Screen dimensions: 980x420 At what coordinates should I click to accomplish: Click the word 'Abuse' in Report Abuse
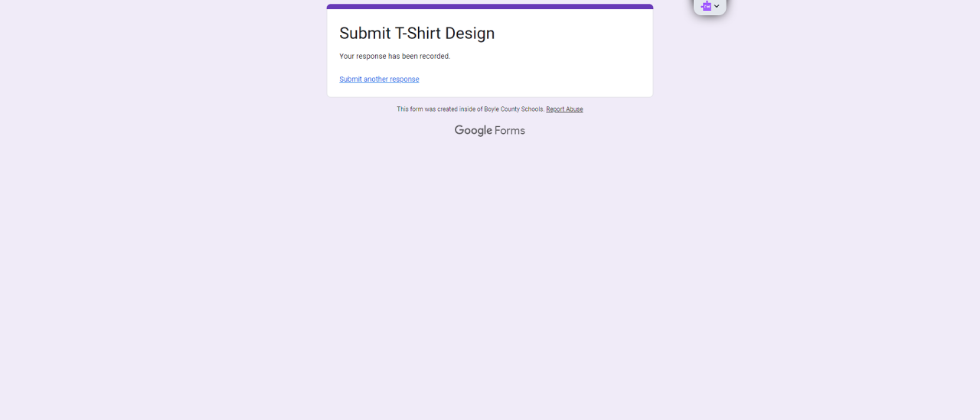tap(573, 109)
